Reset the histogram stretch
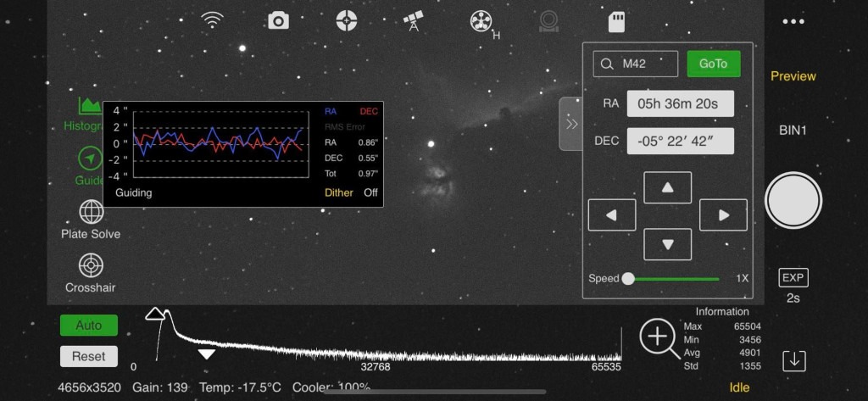Screen dimensions: 868x401 click(89, 356)
